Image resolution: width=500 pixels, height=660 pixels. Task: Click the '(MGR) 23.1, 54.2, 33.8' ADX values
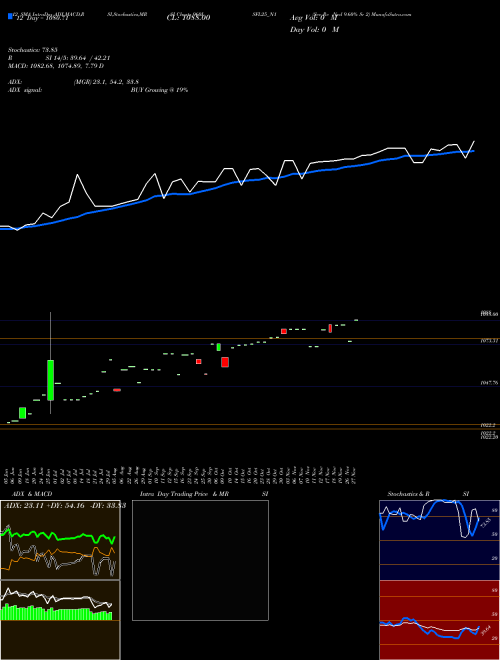pyautogui.click(x=106, y=82)
